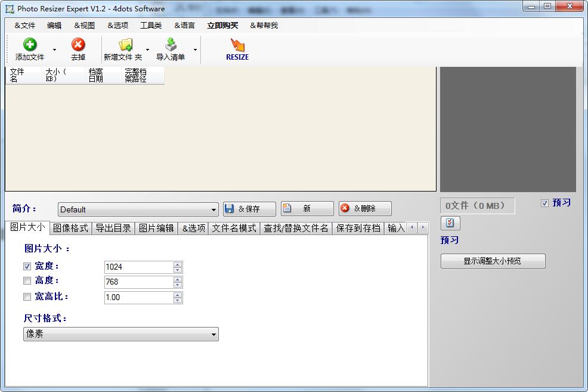Open the 工具类 menu
The height and width of the screenshot is (392, 588).
[x=151, y=26]
